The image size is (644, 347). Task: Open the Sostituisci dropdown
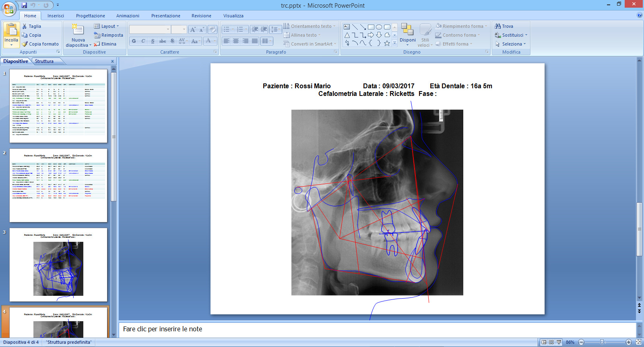click(x=511, y=35)
